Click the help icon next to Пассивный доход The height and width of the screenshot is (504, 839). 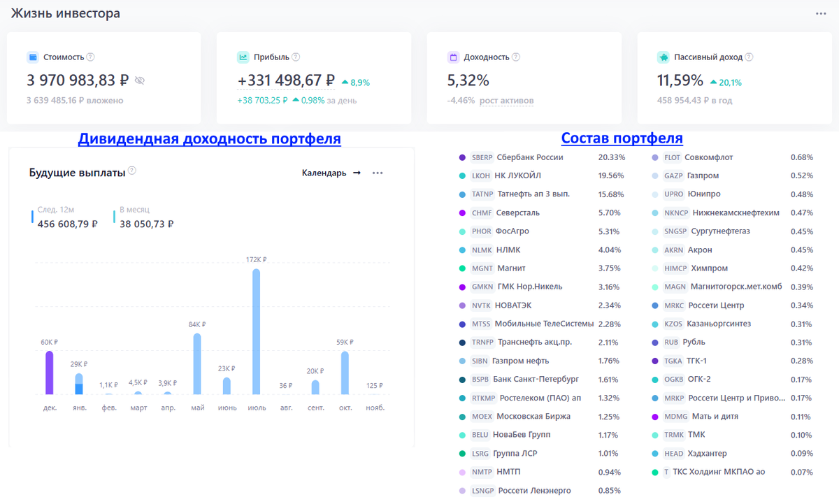click(749, 57)
